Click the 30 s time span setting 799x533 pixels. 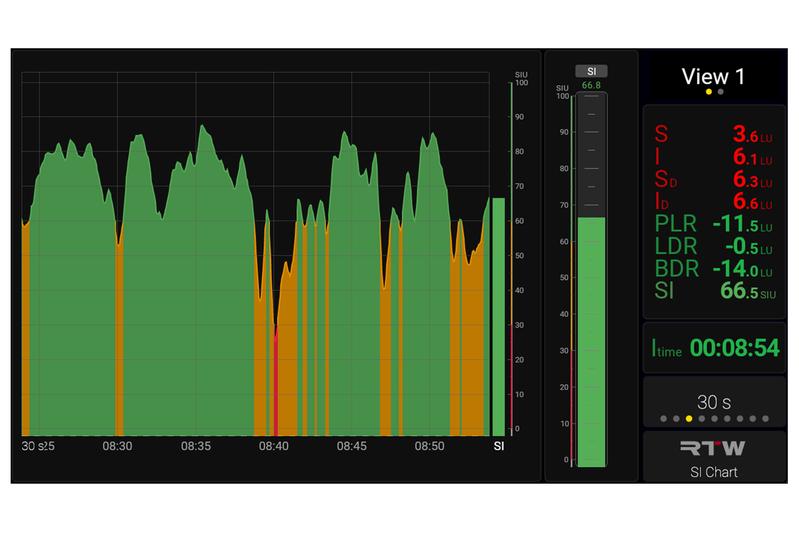pyautogui.click(x=714, y=401)
